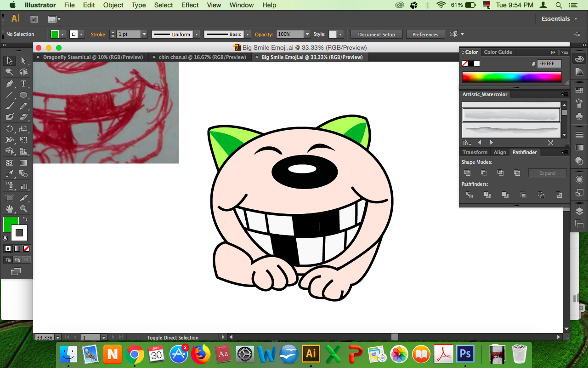Open the Swatches panel from dock

point(579,91)
